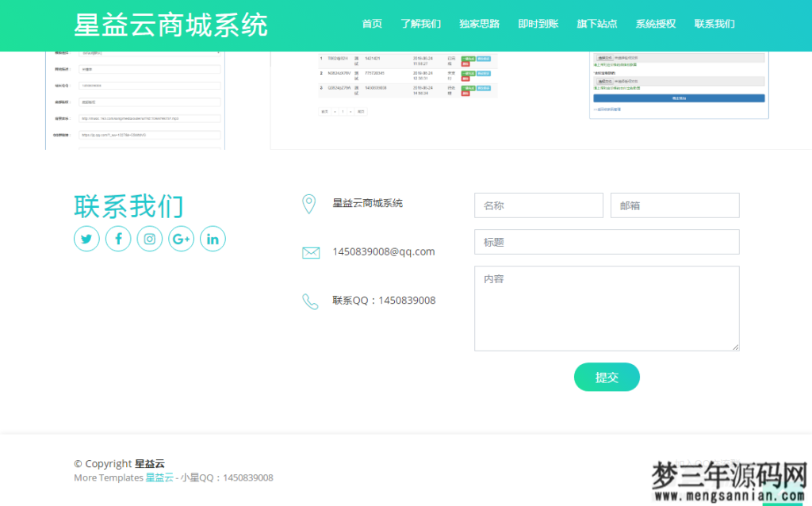The height and width of the screenshot is (506, 812).
Task: Click the location pin icon beside 星益云商城系统
Action: (310, 202)
